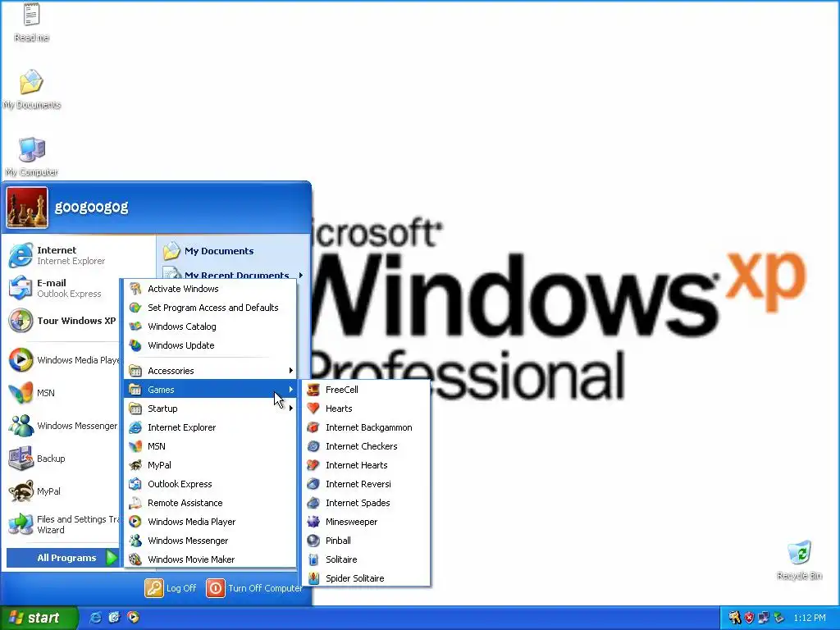Click the network connection tray icon

pos(764,618)
